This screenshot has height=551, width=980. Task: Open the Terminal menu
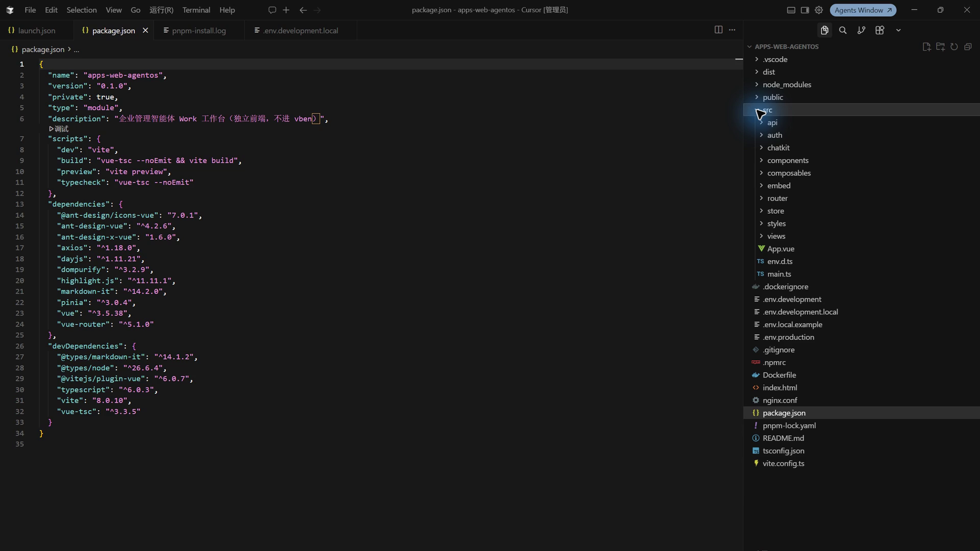[x=196, y=10]
